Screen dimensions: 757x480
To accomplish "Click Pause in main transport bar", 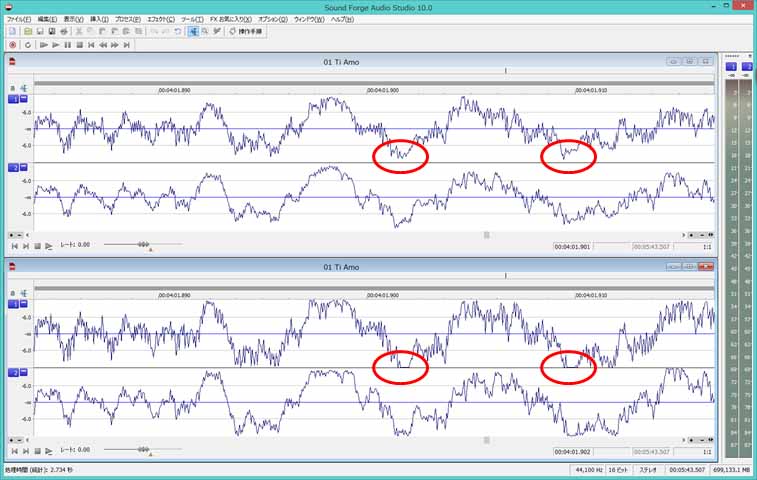I will [x=68, y=45].
